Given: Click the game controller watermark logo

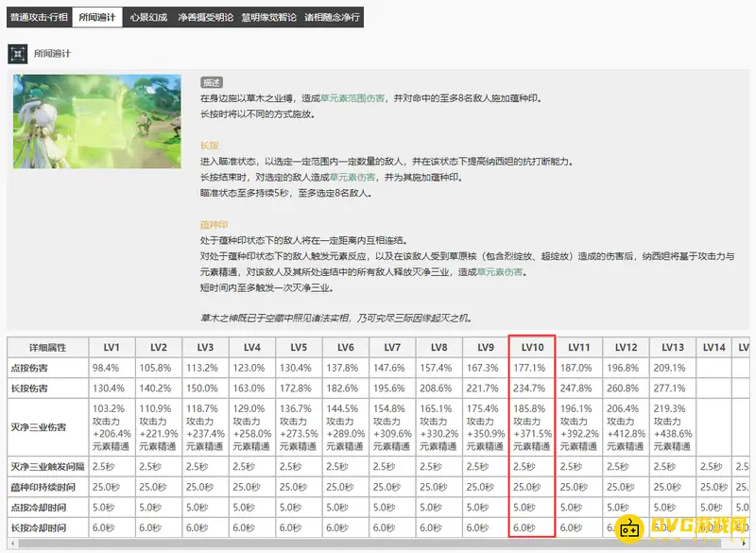Looking at the screenshot, I should click(x=633, y=531).
